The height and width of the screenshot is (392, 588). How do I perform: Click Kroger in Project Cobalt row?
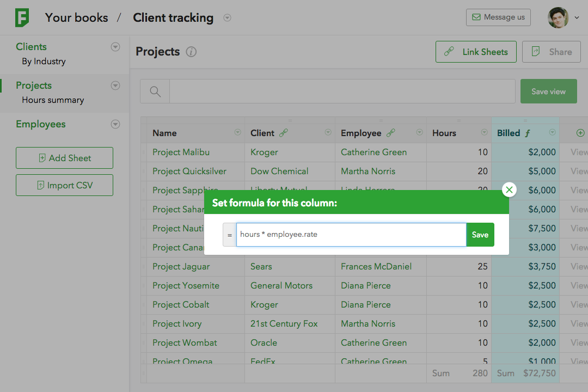click(x=264, y=305)
